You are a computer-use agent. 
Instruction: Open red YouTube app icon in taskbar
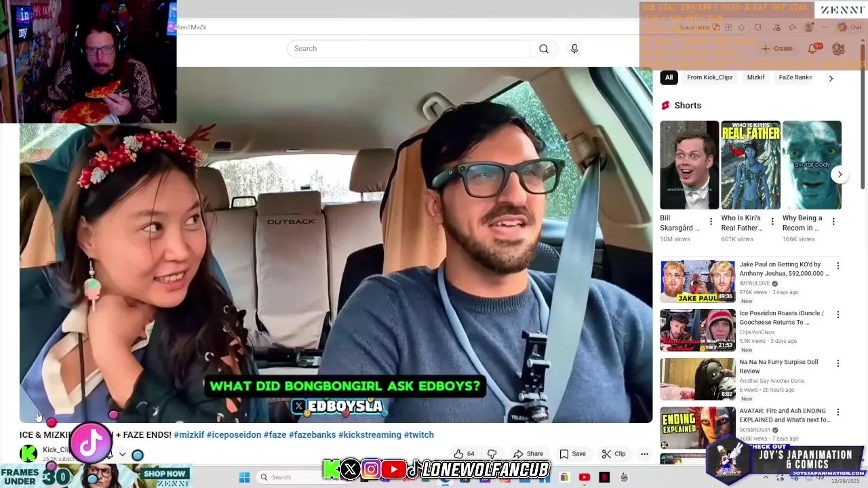coord(585,477)
